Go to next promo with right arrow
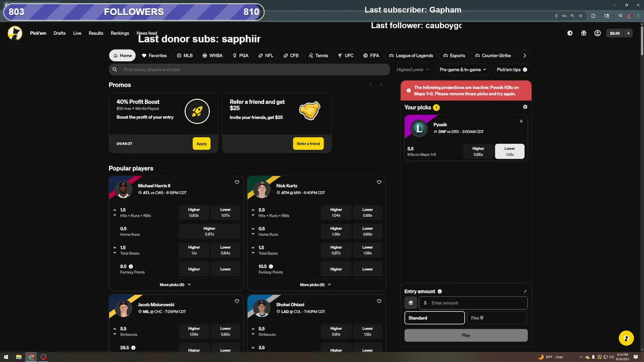The image size is (644, 362). click(x=381, y=84)
